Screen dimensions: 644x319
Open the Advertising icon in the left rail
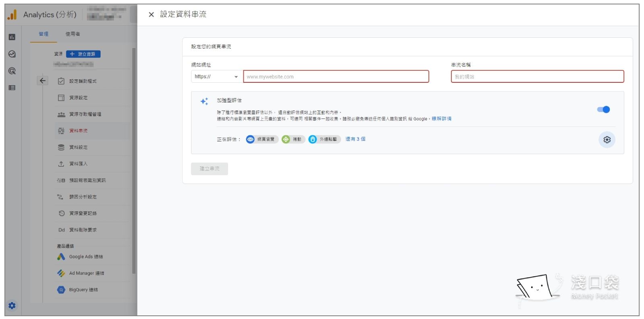(12, 71)
